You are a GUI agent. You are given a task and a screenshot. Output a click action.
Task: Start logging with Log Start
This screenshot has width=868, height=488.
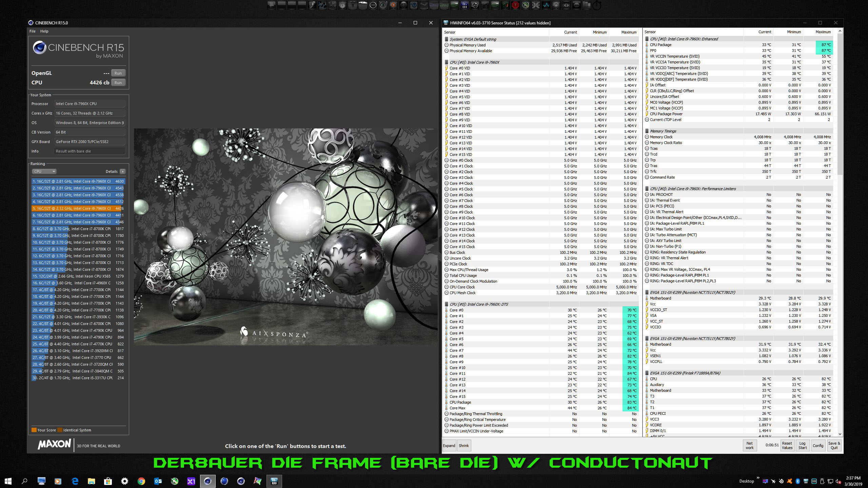click(803, 445)
